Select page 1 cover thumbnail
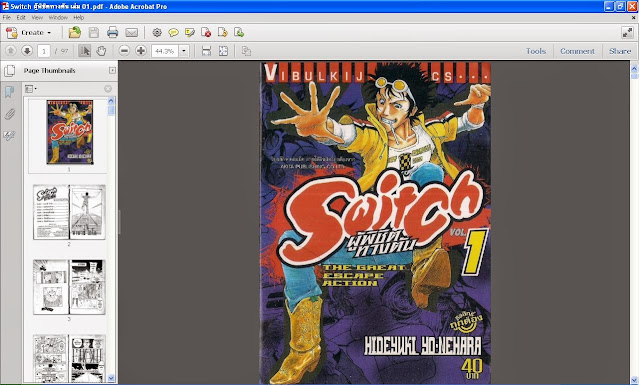 (x=69, y=132)
